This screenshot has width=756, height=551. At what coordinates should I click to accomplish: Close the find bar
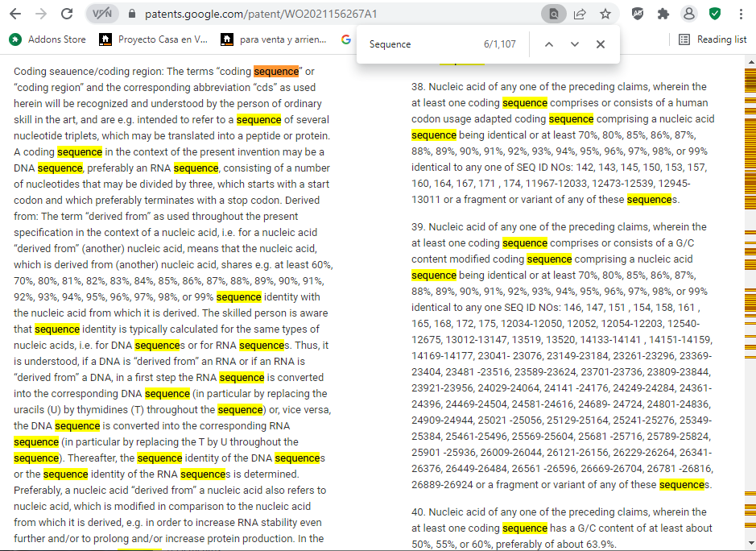coord(601,44)
